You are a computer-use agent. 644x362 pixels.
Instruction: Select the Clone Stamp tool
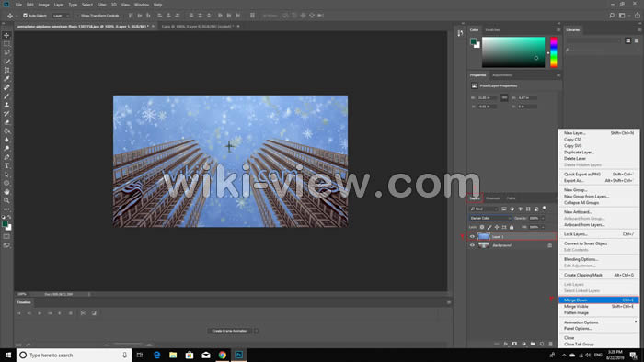coord(6,105)
